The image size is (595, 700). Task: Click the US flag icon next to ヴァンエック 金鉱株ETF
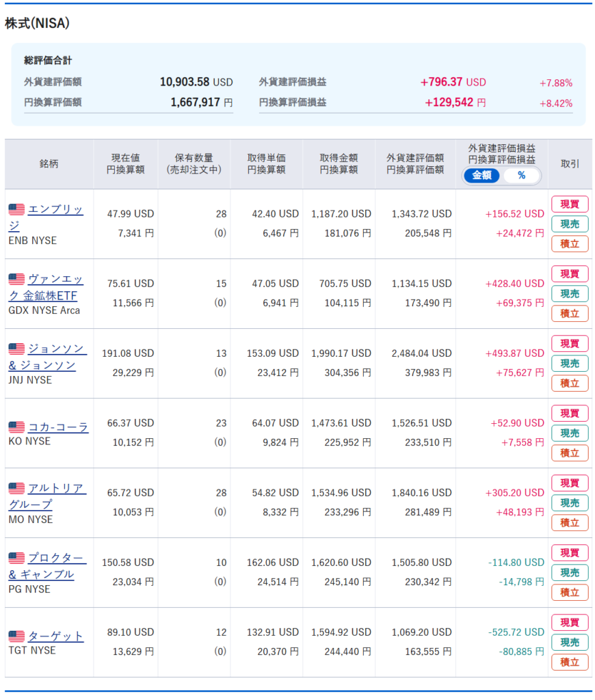tap(16, 280)
